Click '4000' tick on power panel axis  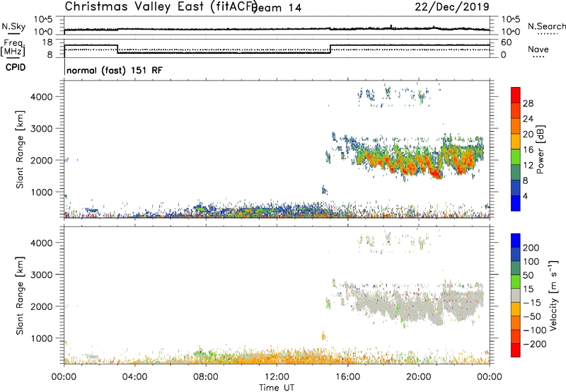(42, 97)
